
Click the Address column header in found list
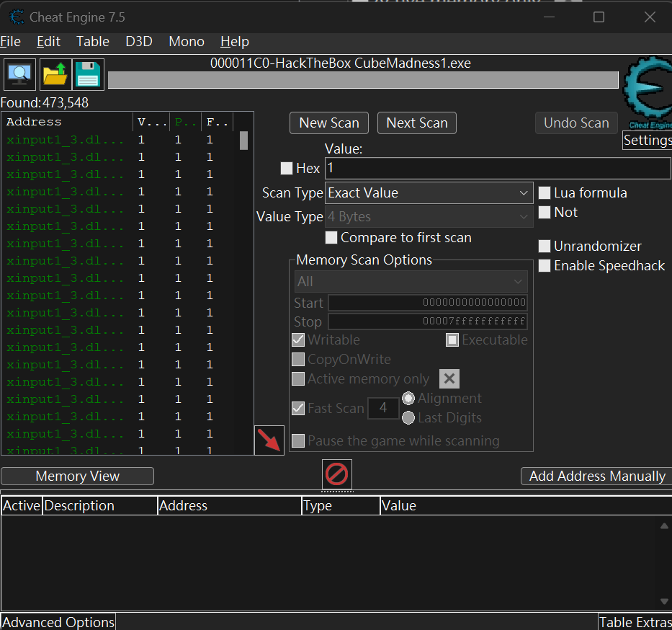[68, 123]
